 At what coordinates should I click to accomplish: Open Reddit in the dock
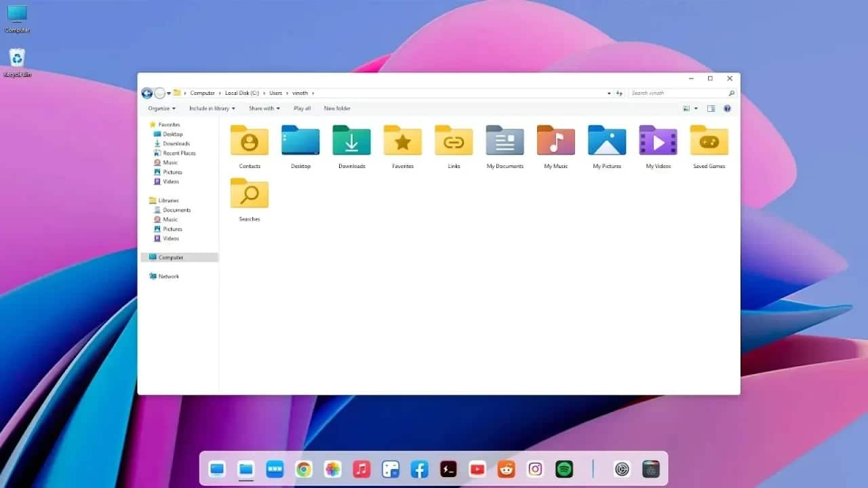tap(507, 469)
